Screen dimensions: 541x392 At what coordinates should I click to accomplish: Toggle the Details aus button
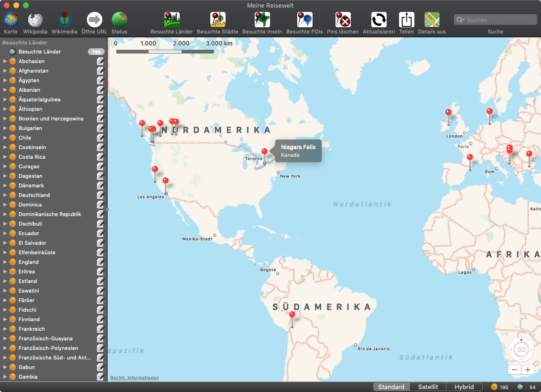point(432,20)
